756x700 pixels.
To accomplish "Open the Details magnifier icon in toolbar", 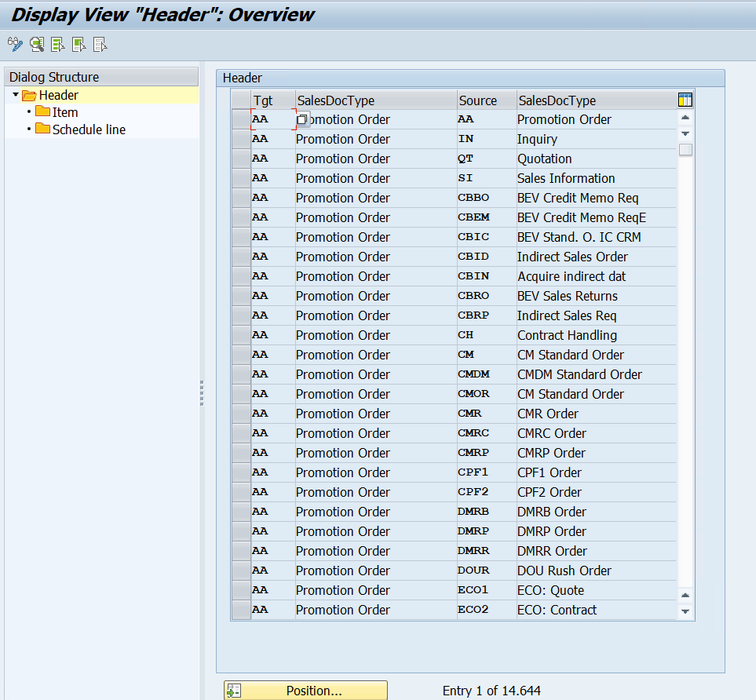I will (37, 45).
